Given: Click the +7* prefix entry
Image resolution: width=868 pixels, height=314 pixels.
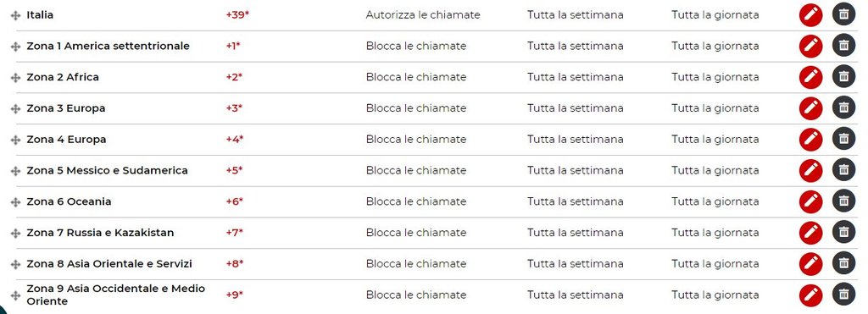Looking at the screenshot, I should pos(234,233).
